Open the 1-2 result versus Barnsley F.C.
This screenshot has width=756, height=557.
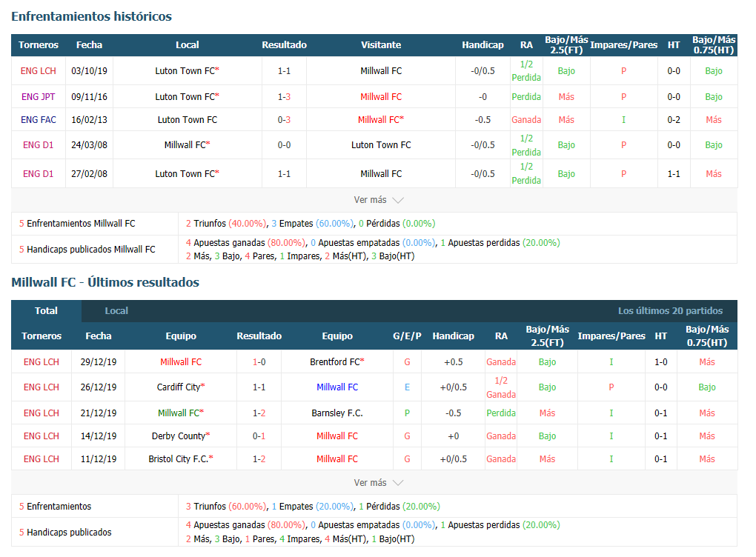259,413
